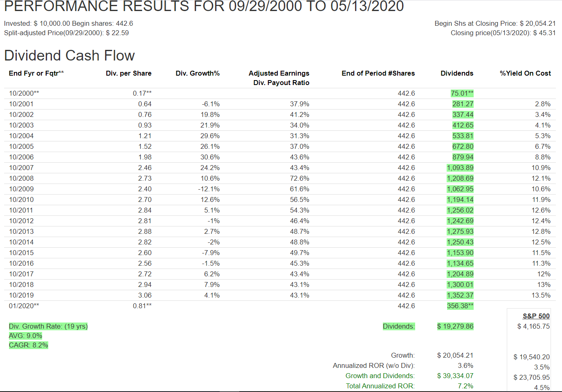
Task: Click the -7.9% dividend growth cell
Action: click(211, 253)
